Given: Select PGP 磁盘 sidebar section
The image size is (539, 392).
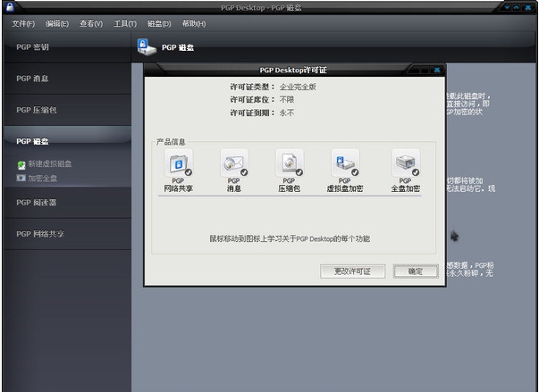Looking at the screenshot, I should [x=67, y=141].
